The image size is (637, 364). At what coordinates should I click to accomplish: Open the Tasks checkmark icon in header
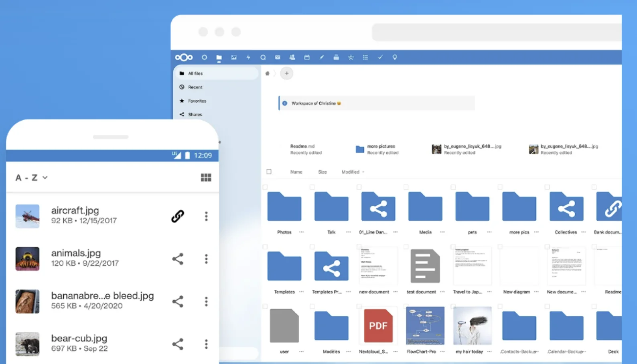(x=380, y=57)
